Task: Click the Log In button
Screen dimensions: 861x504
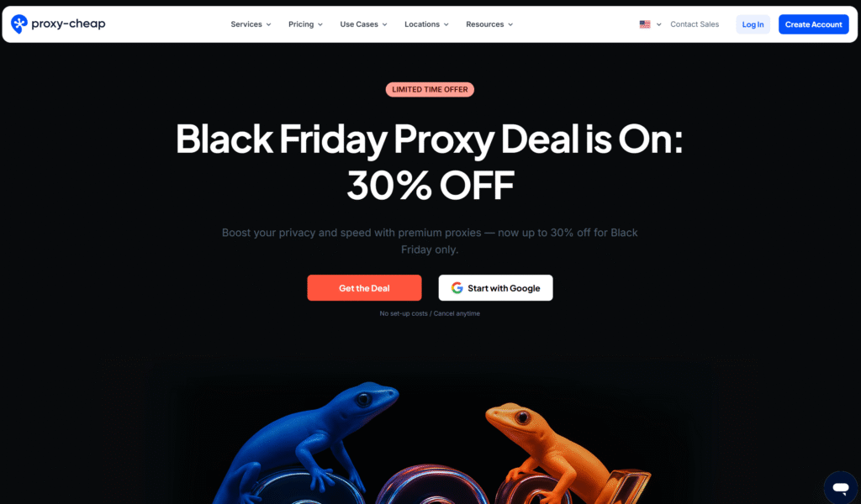Action: tap(753, 24)
